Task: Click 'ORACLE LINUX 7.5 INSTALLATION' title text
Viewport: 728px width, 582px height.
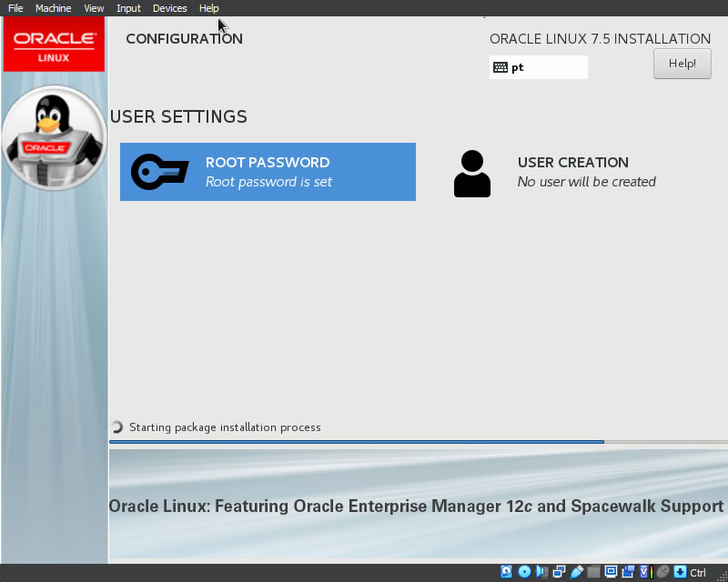Action: [x=600, y=39]
